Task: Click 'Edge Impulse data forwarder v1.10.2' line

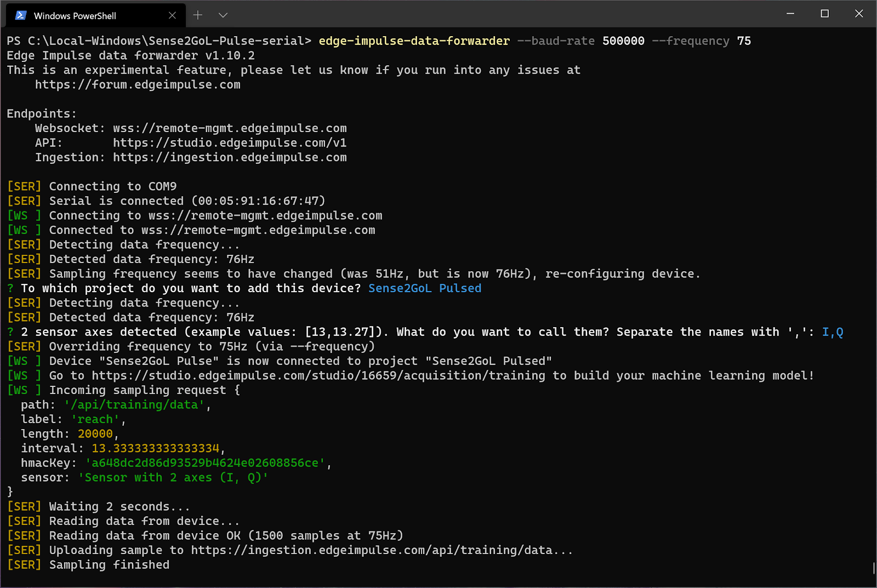Action: coord(130,56)
